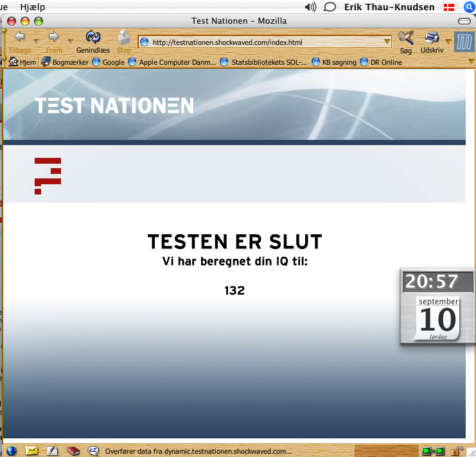This screenshot has width=476, height=457.
Task: Show more bookmarks via toolbar chevron
Action: [x=472, y=61]
